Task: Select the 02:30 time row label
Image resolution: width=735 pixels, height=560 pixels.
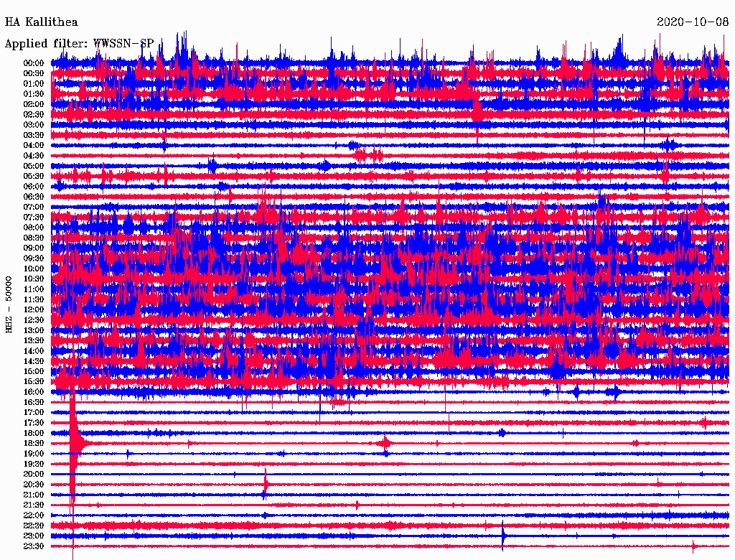Action: [34, 114]
